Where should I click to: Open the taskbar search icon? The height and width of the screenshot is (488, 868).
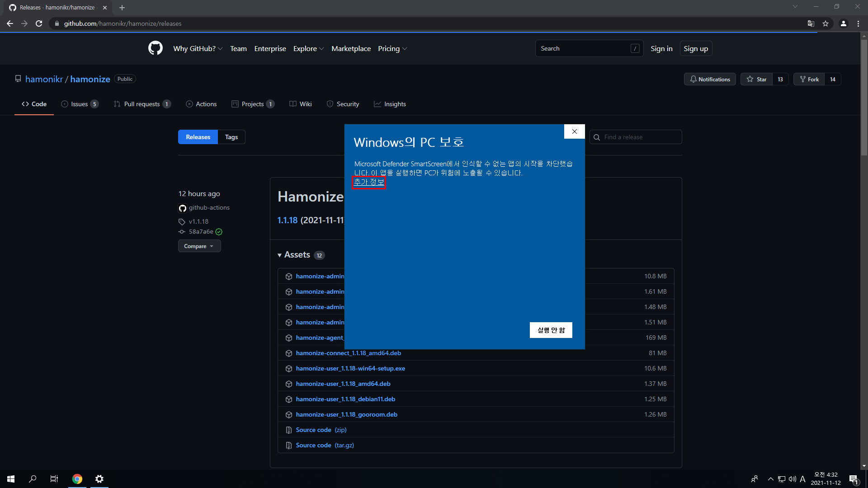coord(33,479)
